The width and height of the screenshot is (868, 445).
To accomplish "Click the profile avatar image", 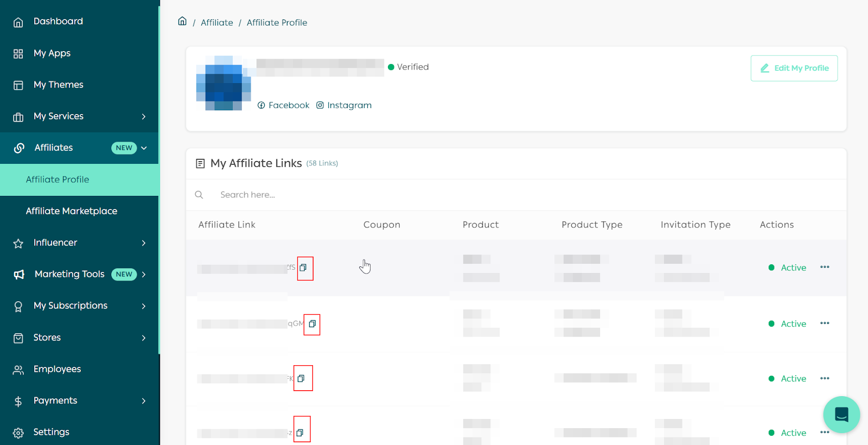I will coord(224,83).
